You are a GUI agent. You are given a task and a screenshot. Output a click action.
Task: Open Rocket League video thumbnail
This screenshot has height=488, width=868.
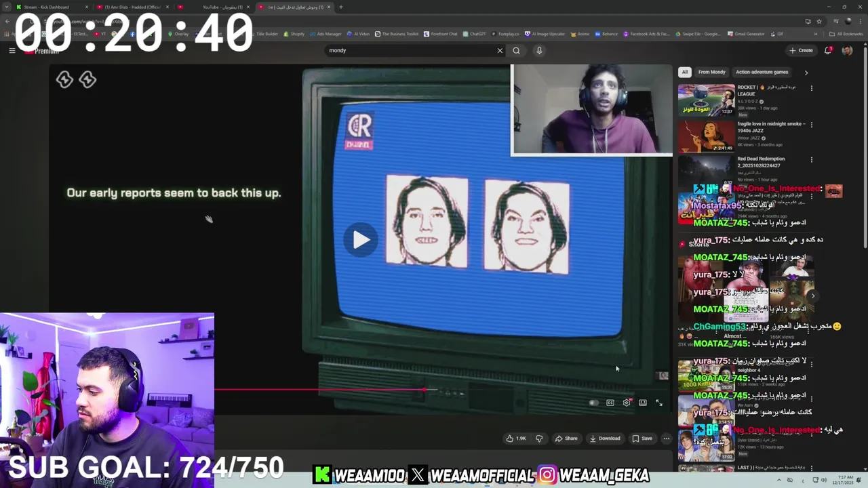click(x=706, y=100)
